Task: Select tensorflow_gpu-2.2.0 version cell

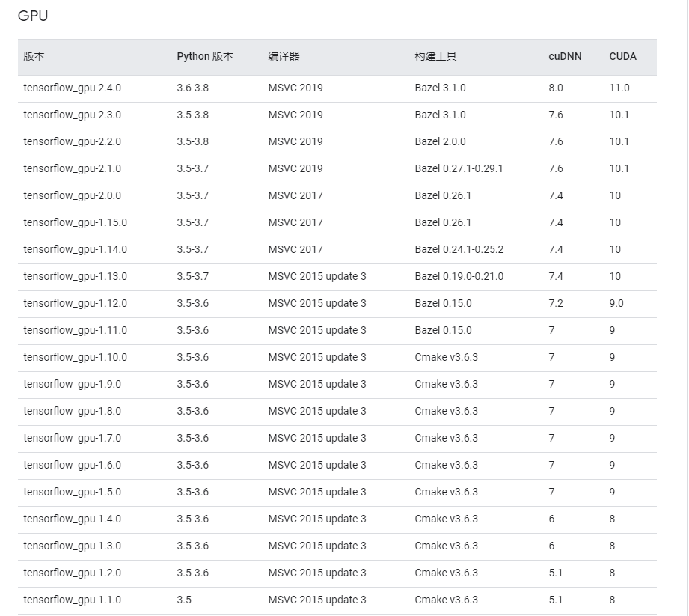Action: pyautogui.click(x=72, y=141)
